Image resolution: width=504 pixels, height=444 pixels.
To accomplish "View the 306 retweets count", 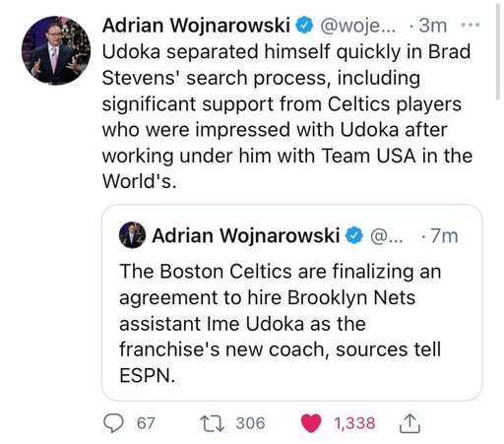I will (x=250, y=423).
